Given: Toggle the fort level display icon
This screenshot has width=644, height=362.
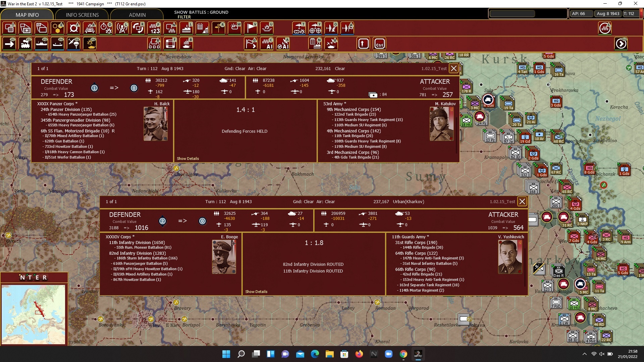Looking at the screenshot, I should 73,28.
